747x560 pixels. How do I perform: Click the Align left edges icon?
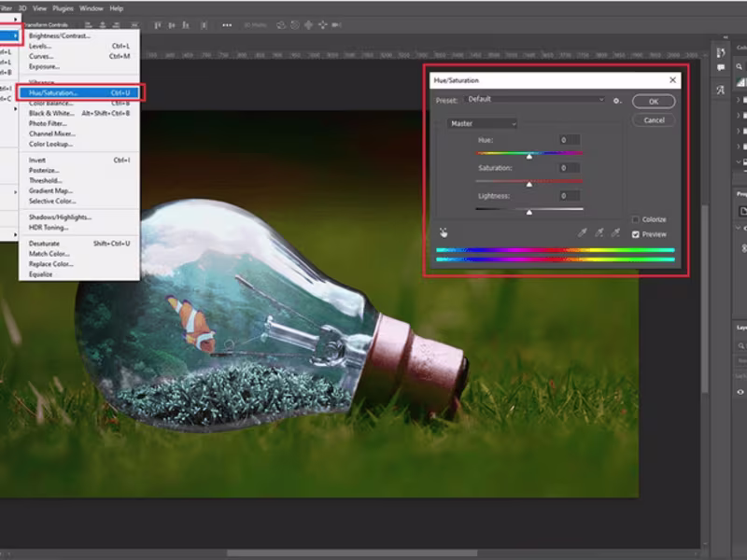[x=88, y=25]
